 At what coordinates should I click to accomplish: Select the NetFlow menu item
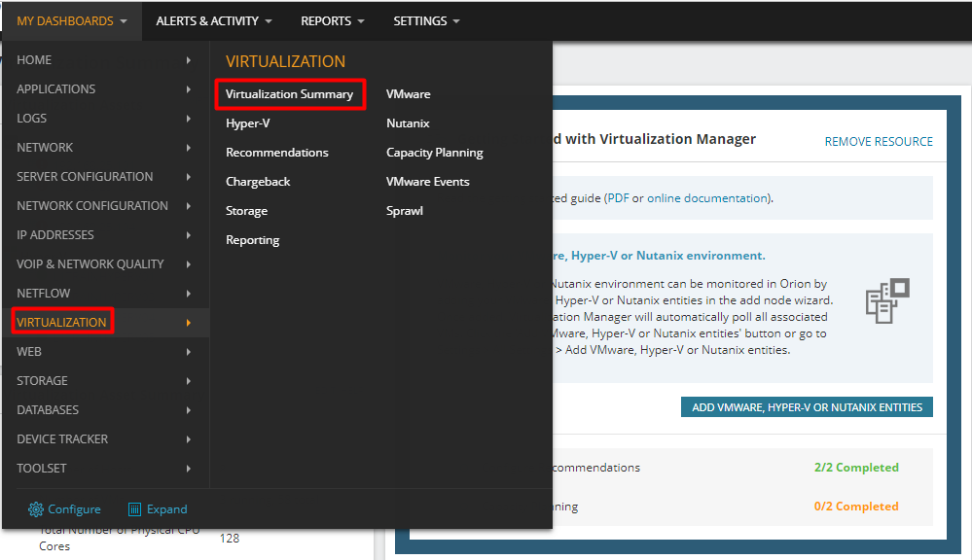coord(44,293)
